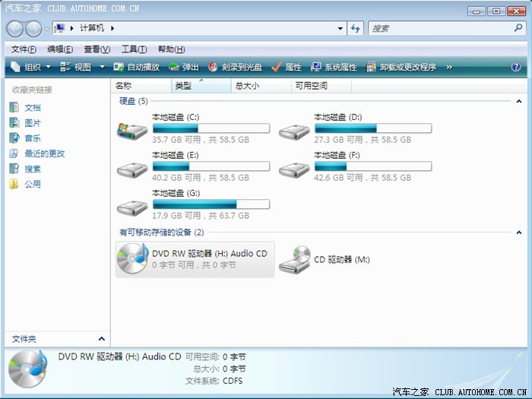The width and height of the screenshot is (532, 399).
Task: Select the 本地磁盘 (D:) drive icon
Action: pyautogui.click(x=294, y=131)
